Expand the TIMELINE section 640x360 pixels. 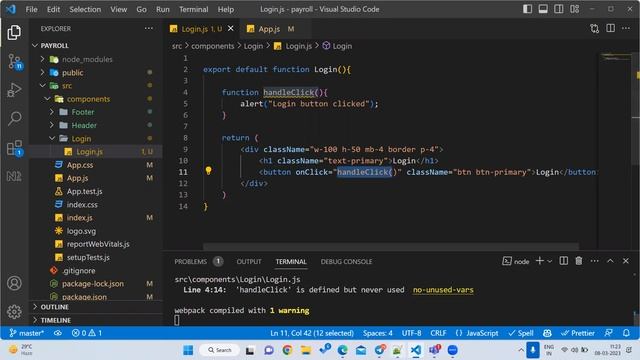96,320
